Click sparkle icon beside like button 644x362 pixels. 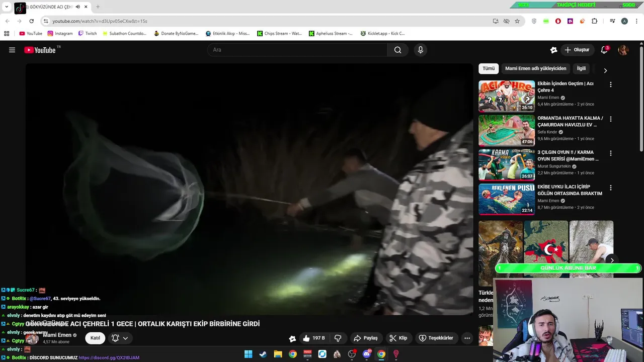point(292,338)
